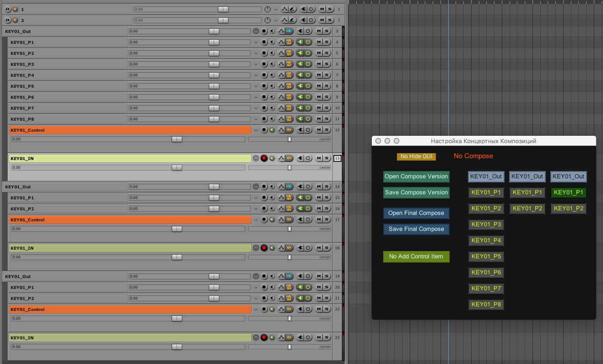Select track number 13 box

click(x=337, y=158)
